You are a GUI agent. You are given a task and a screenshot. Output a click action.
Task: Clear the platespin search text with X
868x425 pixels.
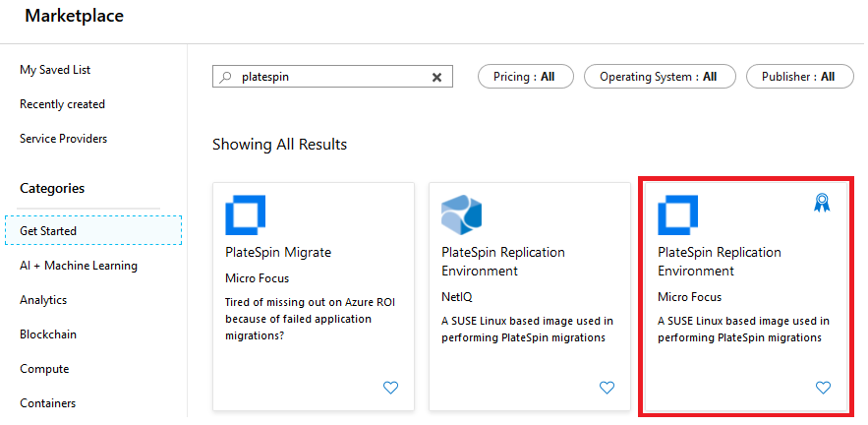click(437, 77)
